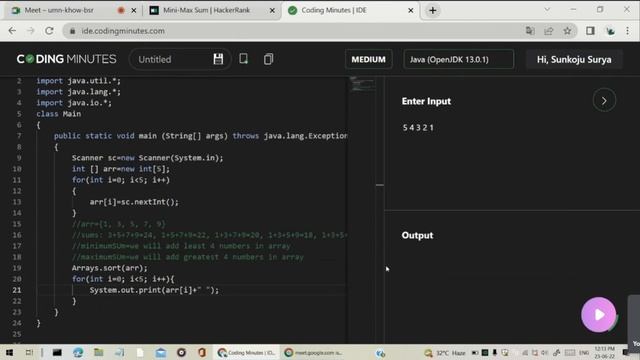The width and height of the screenshot is (640, 360).
Task: Close the Meet tab
Action: coord(133,11)
